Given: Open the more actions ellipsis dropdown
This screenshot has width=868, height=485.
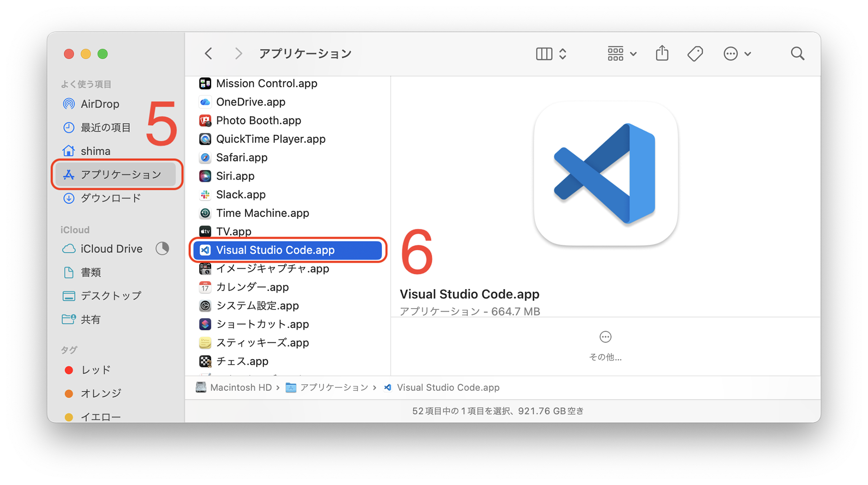Looking at the screenshot, I should (737, 53).
